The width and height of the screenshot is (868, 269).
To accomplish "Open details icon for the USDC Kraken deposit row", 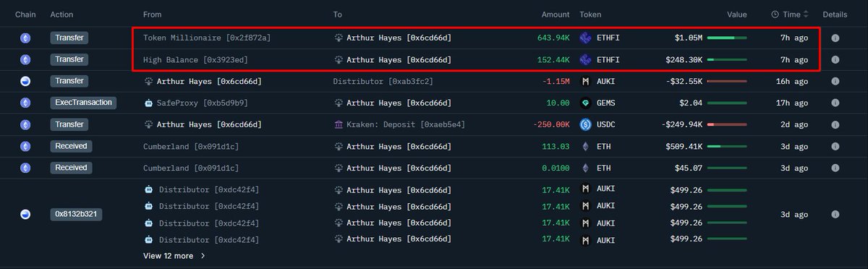I will [x=835, y=124].
